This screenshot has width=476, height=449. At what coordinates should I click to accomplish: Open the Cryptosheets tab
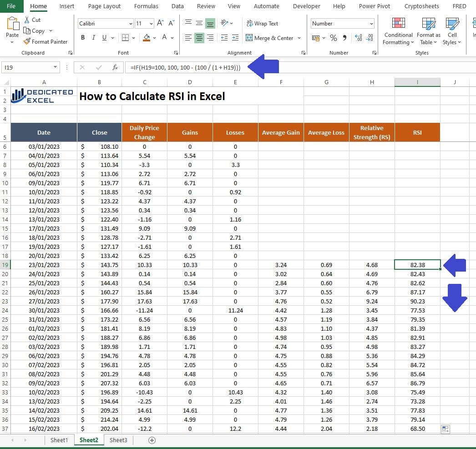coord(422,6)
